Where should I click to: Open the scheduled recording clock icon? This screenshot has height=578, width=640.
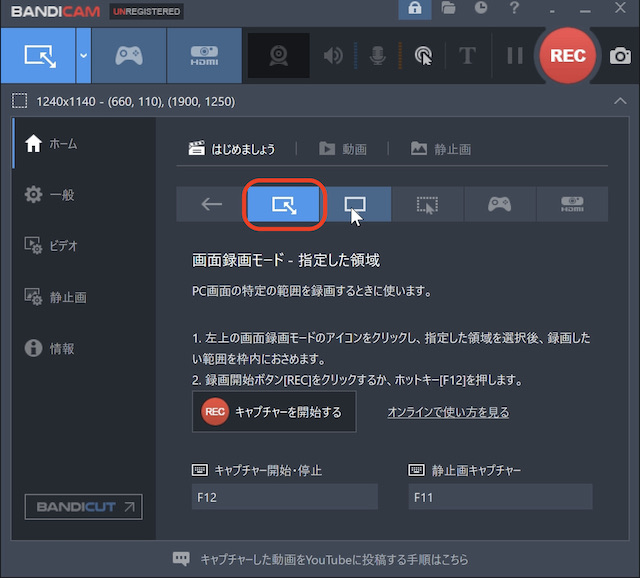tap(481, 8)
